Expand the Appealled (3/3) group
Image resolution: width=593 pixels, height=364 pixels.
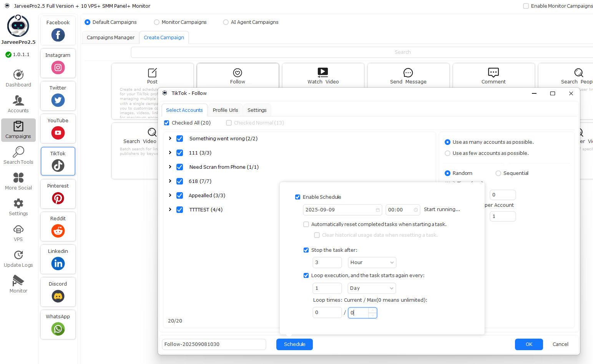pos(170,195)
